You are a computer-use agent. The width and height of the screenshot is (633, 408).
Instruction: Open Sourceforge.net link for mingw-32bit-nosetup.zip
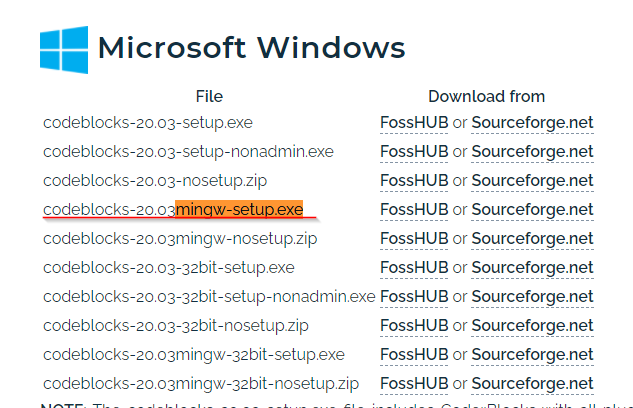tap(532, 384)
